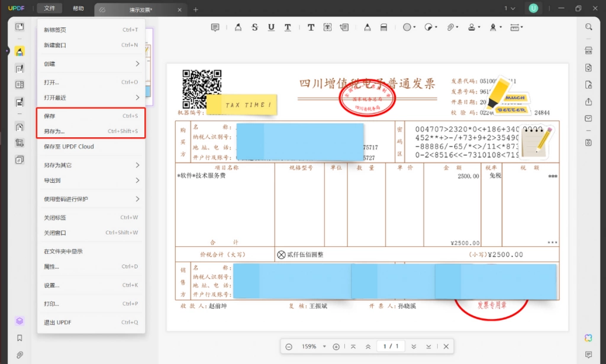This screenshot has height=364, width=606.
Task: Select the text box tool
Action: 327,27
